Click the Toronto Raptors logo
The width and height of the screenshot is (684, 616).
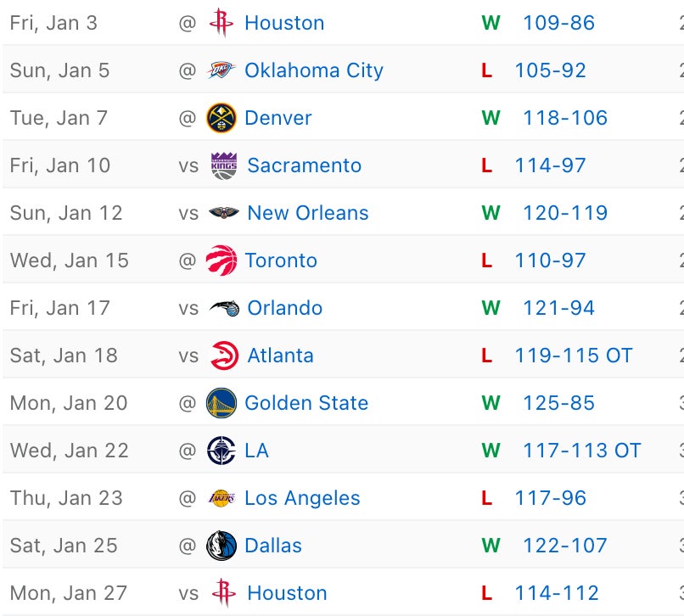pyautogui.click(x=221, y=260)
